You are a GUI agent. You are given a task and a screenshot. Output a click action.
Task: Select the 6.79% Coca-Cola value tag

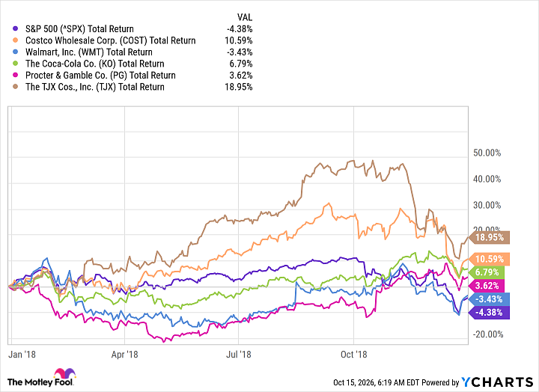pyautogui.click(x=487, y=272)
